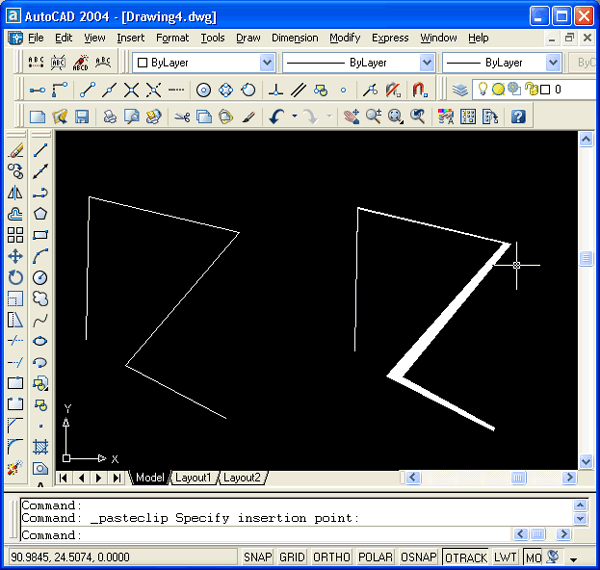The width and height of the screenshot is (600, 570).
Task: Choose the Move tool
Action: click(x=15, y=256)
